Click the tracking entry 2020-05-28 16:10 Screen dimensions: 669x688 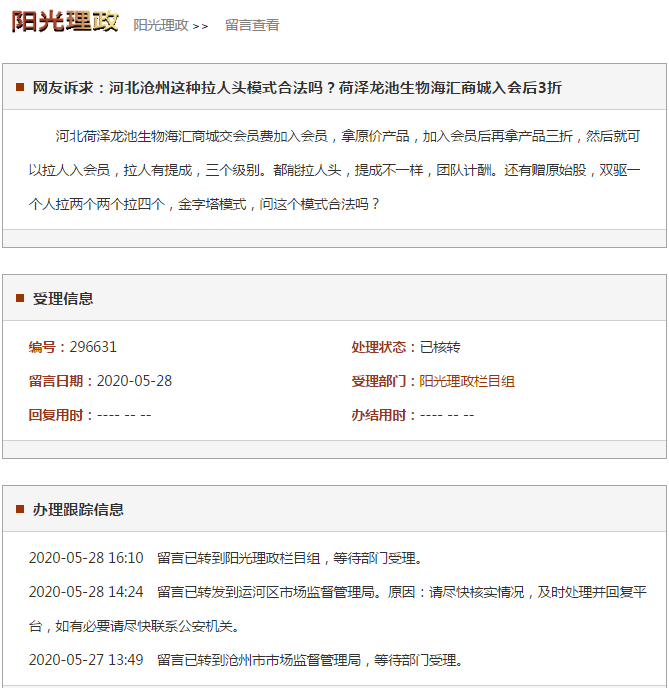pos(225,558)
